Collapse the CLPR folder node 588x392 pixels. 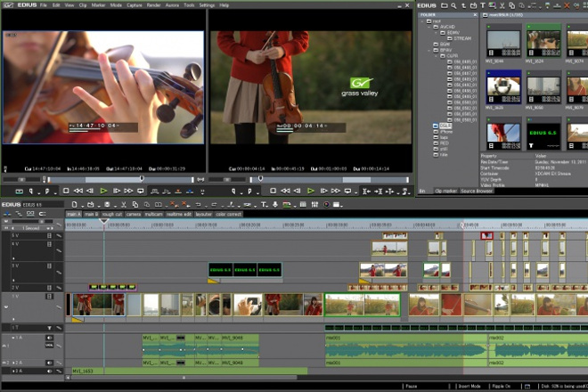click(x=437, y=56)
